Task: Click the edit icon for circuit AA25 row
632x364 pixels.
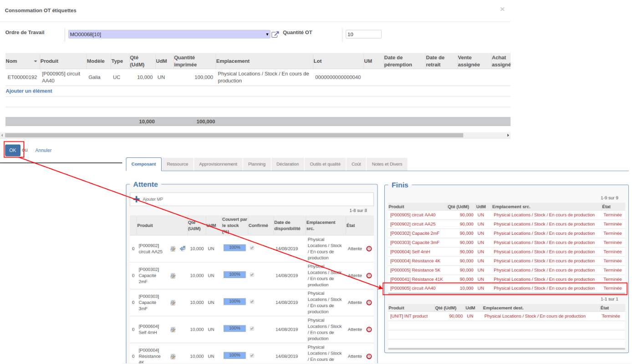Action: 173,249
